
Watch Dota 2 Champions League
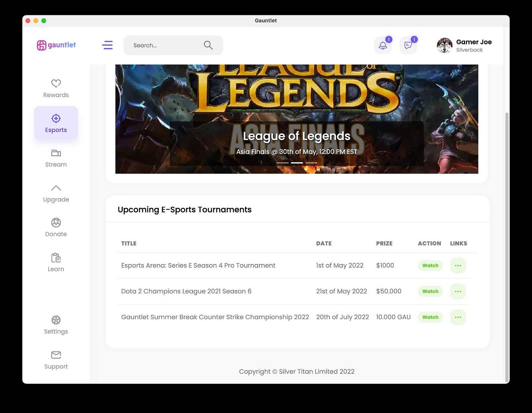430,291
